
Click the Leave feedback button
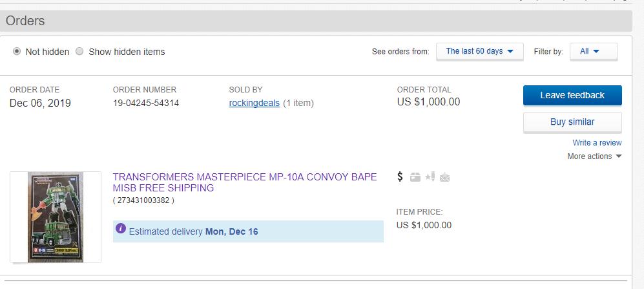pyautogui.click(x=572, y=95)
